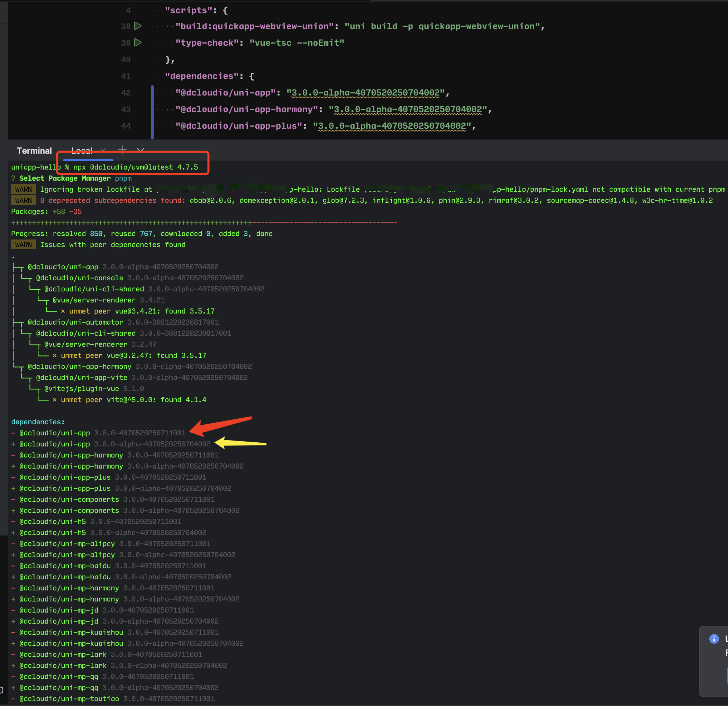Click "@vue/server-renderer 3.2.47" tree entry
728x706 pixels.
100,344
